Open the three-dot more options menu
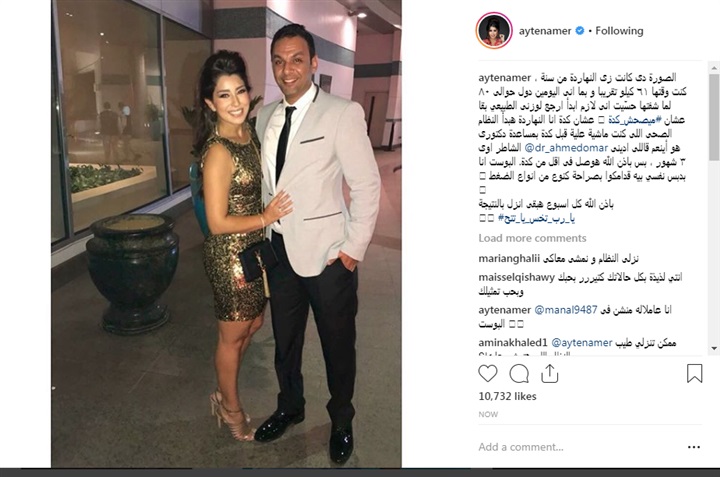Viewport: 720px width, 477px height. coord(694,447)
